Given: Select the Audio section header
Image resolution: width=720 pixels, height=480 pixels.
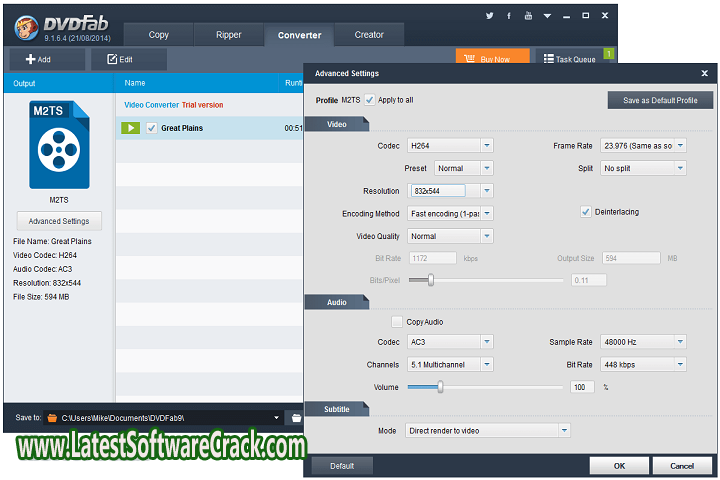Looking at the screenshot, I should pyautogui.click(x=337, y=302).
